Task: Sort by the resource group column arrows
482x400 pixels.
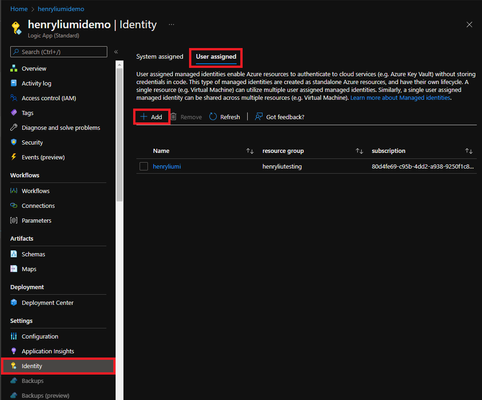Action: click(359, 151)
